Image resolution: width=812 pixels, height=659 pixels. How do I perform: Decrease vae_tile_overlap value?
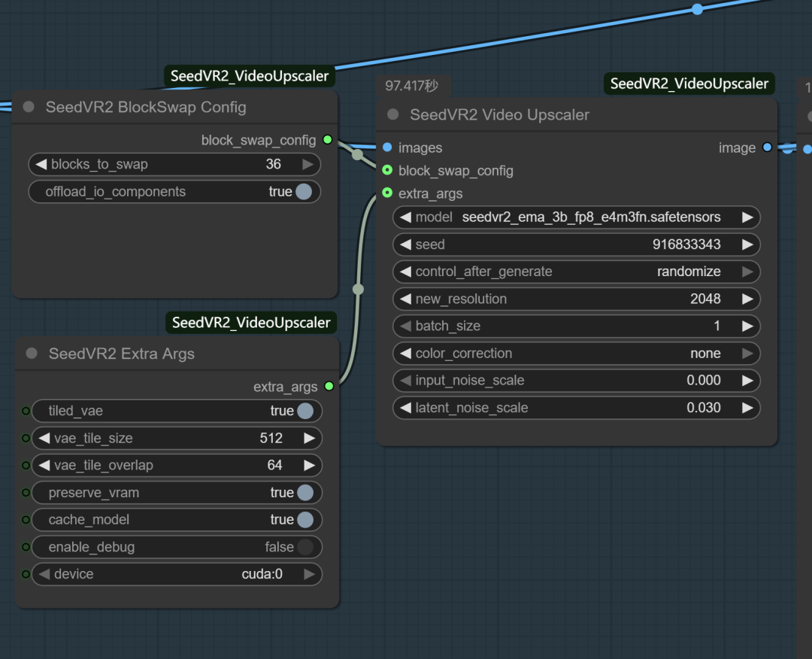(44, 465)
